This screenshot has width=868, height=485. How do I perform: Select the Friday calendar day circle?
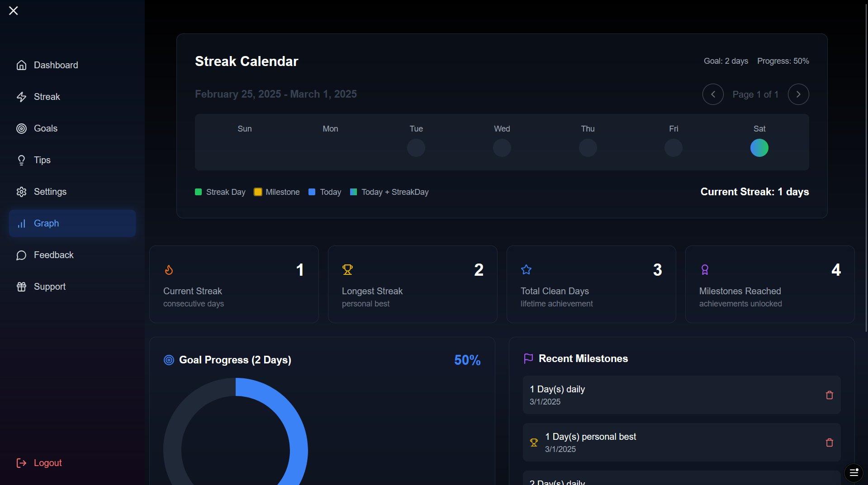coord(674,148)
